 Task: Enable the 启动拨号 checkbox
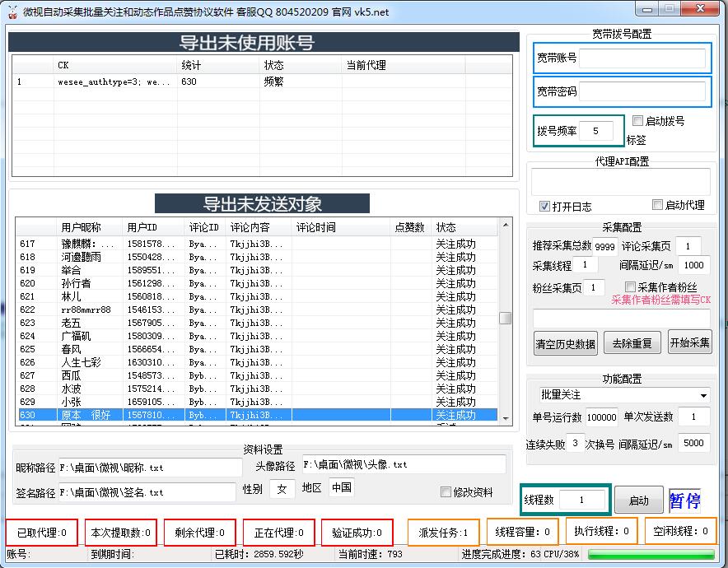638,121
